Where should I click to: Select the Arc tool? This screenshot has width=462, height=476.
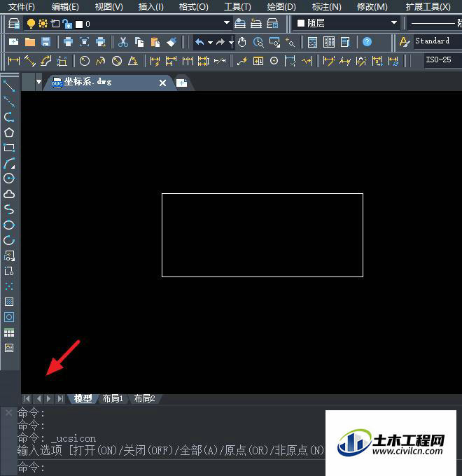point(9,163)
